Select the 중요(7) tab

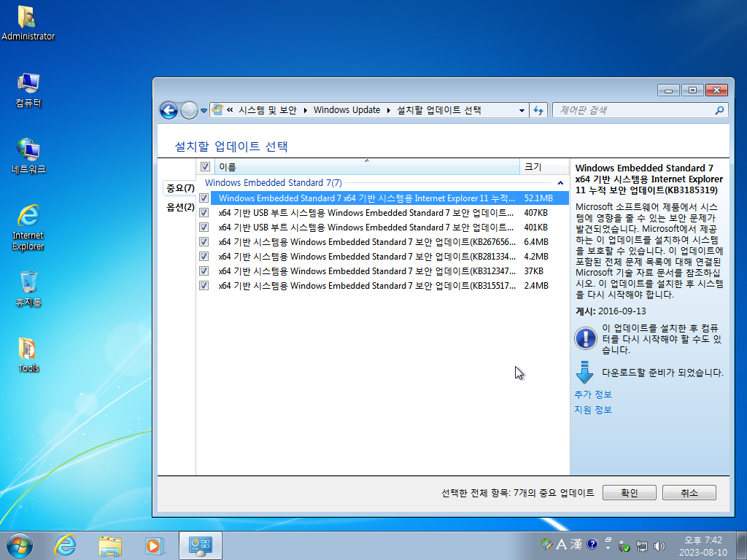[180, 188]
